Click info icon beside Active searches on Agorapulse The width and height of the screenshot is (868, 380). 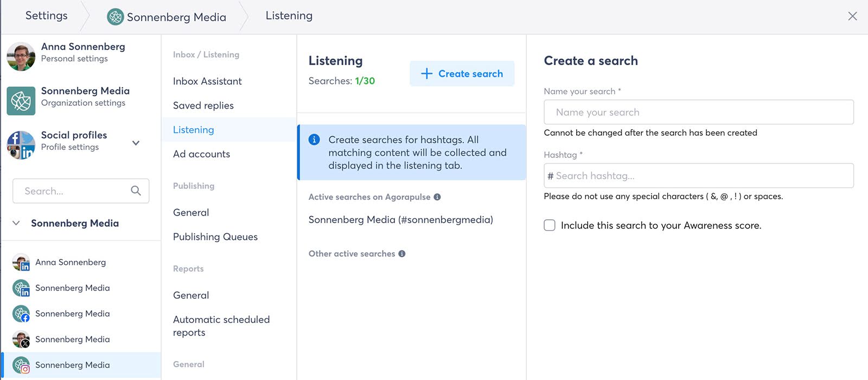437,197
